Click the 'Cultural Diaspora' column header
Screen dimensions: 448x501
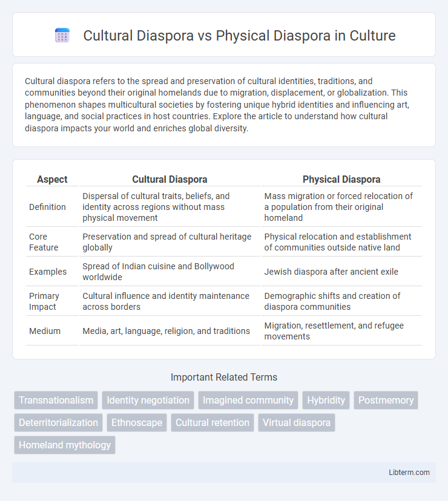point(170,179)
